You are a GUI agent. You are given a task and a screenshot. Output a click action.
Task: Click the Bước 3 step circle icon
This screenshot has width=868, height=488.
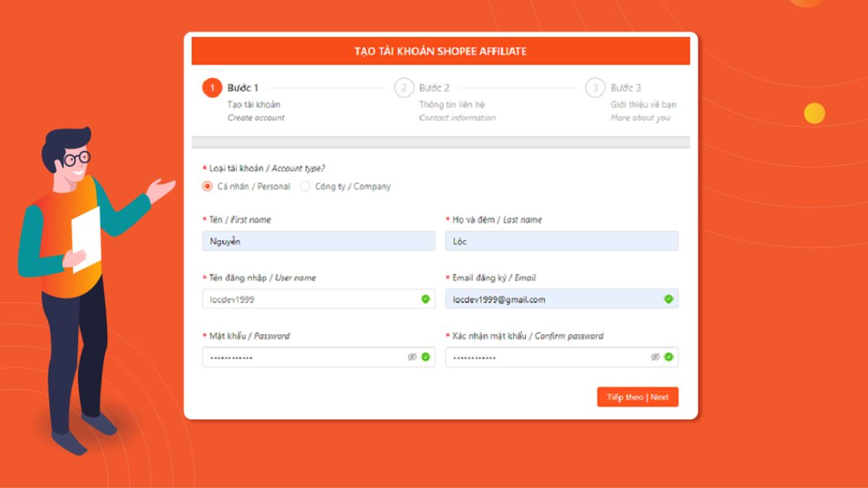coord(595,87)
